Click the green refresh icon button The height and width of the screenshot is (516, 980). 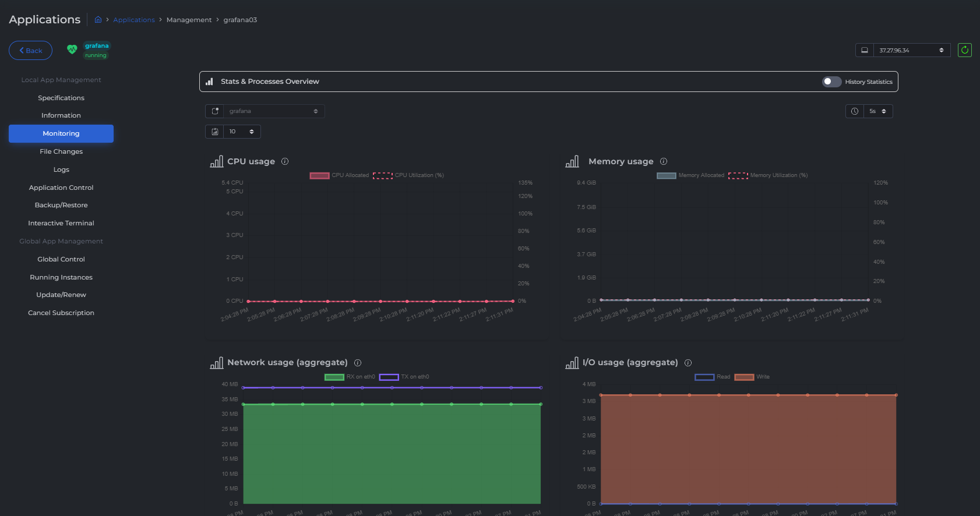(964, 50)
